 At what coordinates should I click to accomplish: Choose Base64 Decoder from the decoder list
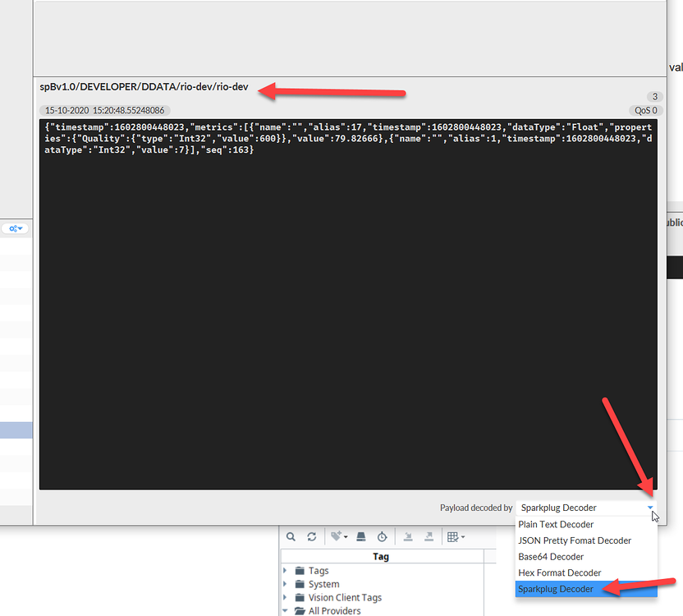pyautogui.click(x=551, y=556)
